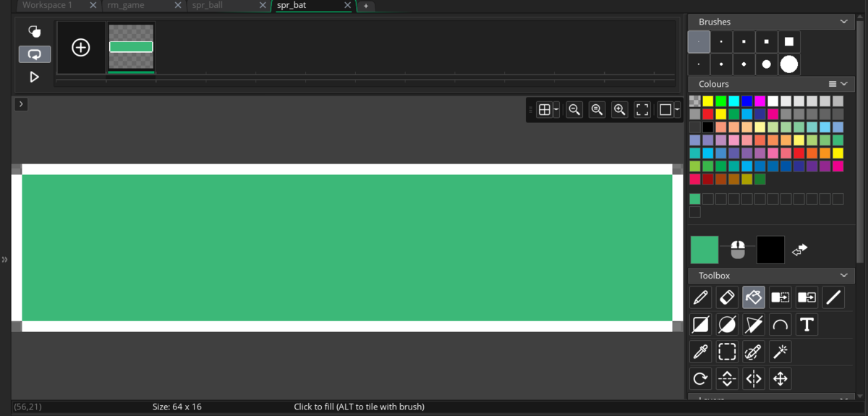The height and width of the screenshot is (416, 868).
Task: Select the Polygon tool
Action: pyautogui.click(x=754, y=324)
